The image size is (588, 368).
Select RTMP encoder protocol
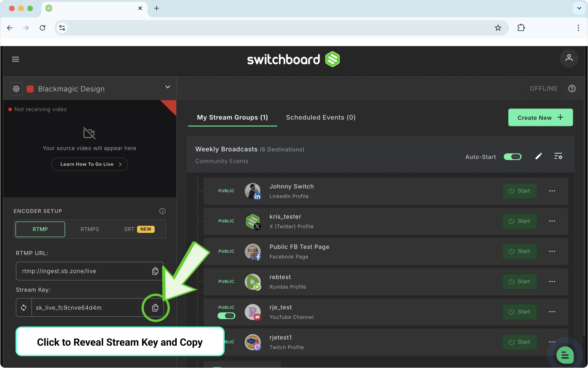[40, 229]
